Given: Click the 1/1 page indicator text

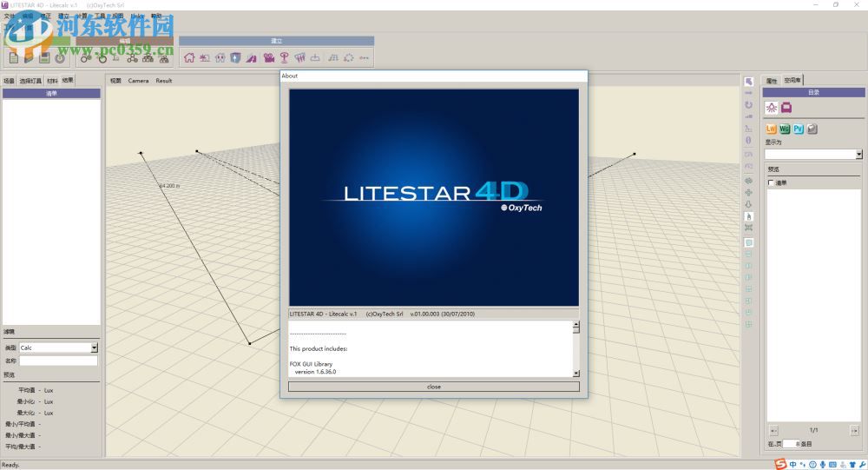Looking at the screenshot, I should 814,430.
